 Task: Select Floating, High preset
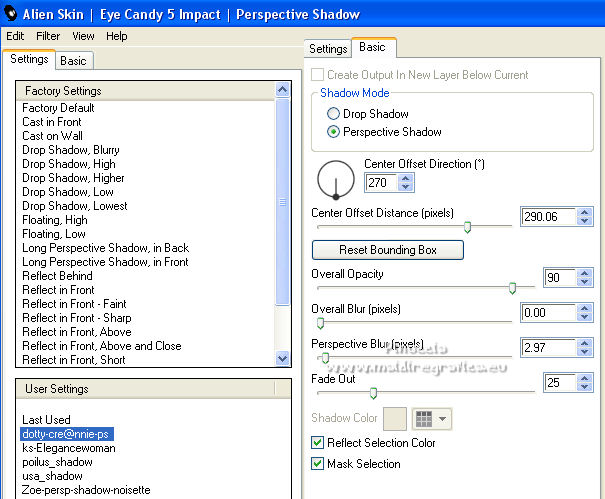point(55,220)
